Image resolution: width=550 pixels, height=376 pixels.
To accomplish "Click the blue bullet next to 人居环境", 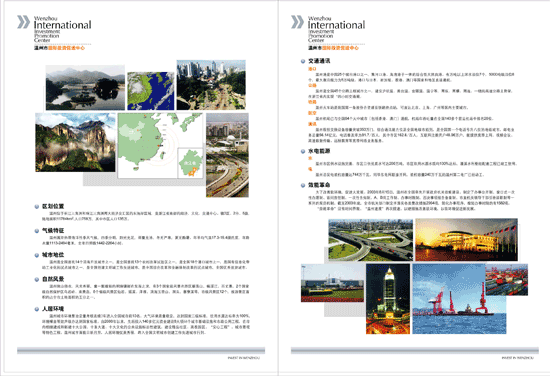I will (x=37, y=309).
